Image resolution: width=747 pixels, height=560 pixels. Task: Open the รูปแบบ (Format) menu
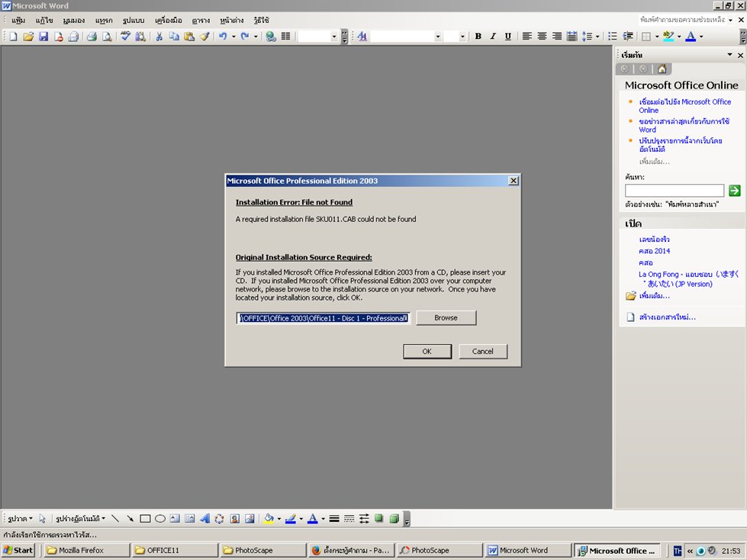click(134, 20)
